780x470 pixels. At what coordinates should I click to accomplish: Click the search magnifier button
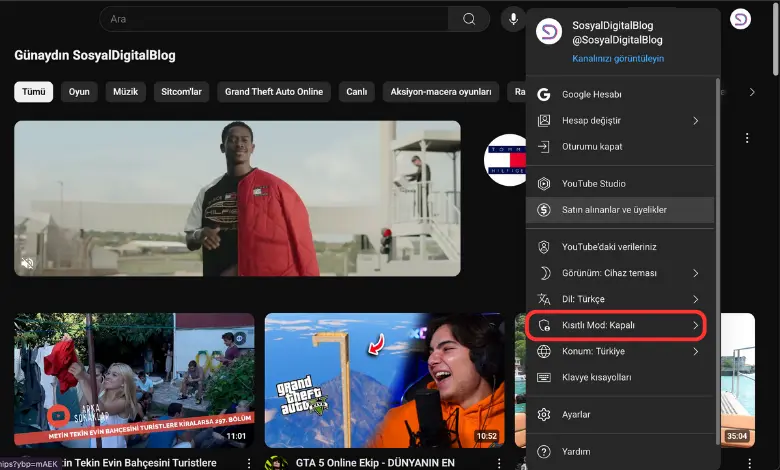pos(469,19)
